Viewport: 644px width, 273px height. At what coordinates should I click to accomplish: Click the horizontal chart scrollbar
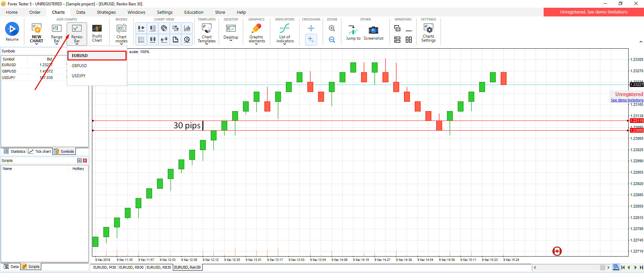click(571, 267)
